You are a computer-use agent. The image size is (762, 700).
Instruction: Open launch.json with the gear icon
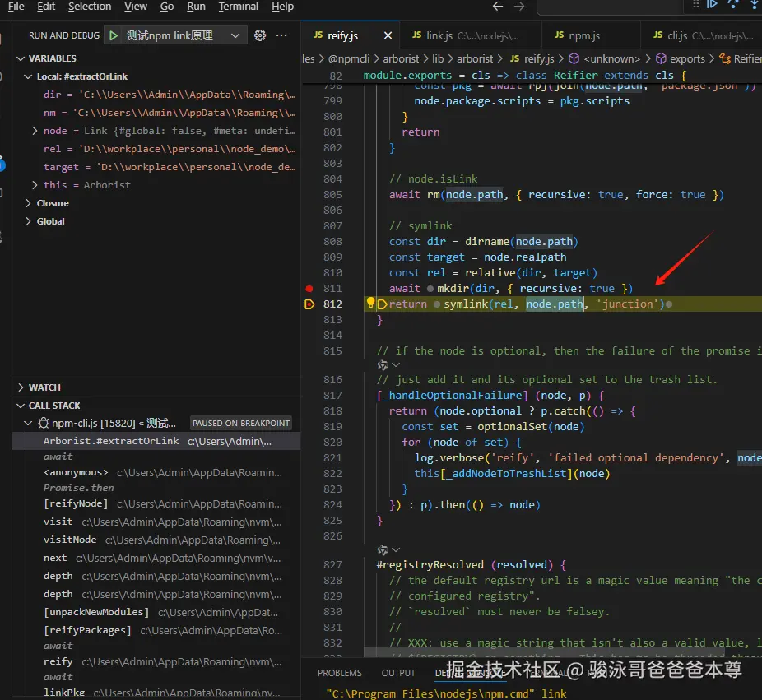pyautogui.click(x=260, y=35)
